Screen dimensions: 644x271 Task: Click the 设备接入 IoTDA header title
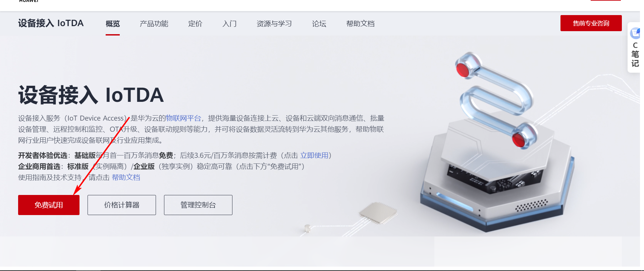coord(51,23)
